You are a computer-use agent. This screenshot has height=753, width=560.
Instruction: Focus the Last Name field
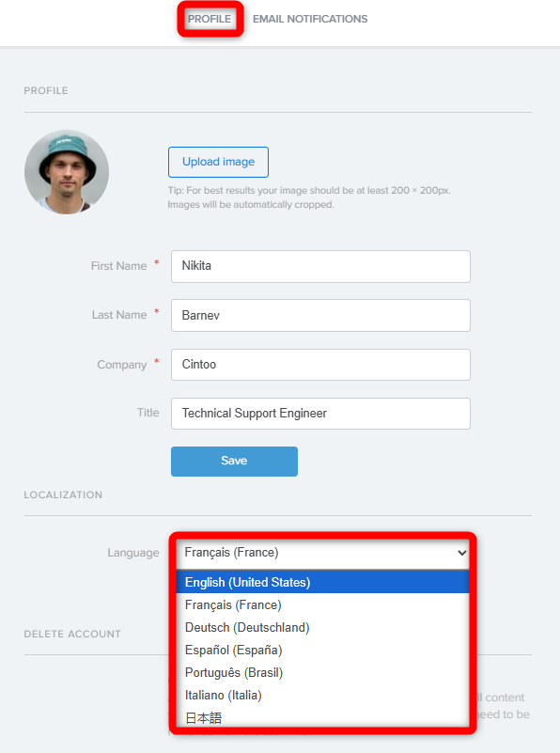tap(320, 315)
